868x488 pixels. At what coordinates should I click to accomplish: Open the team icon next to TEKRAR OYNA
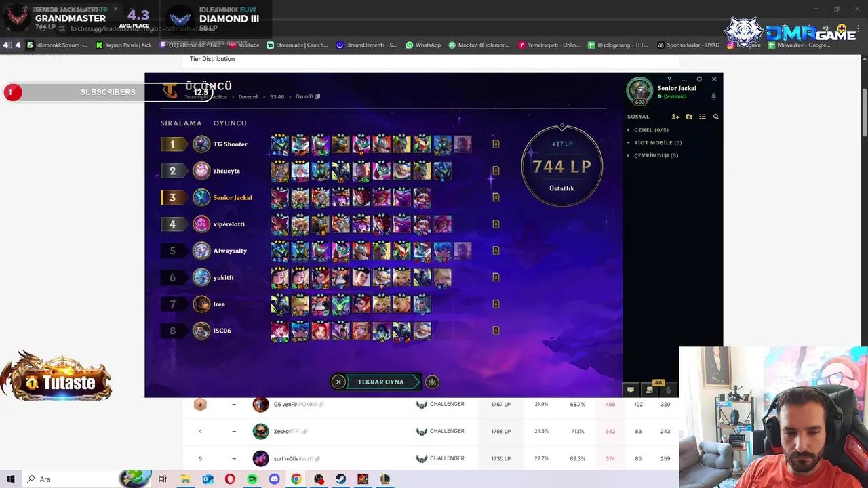(x=432, y=382)
